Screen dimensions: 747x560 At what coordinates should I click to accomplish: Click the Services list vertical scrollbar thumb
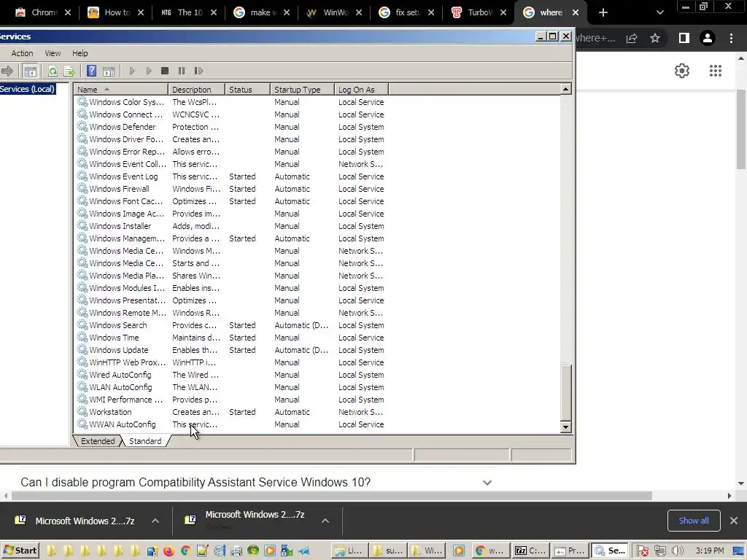pos(565,393)
